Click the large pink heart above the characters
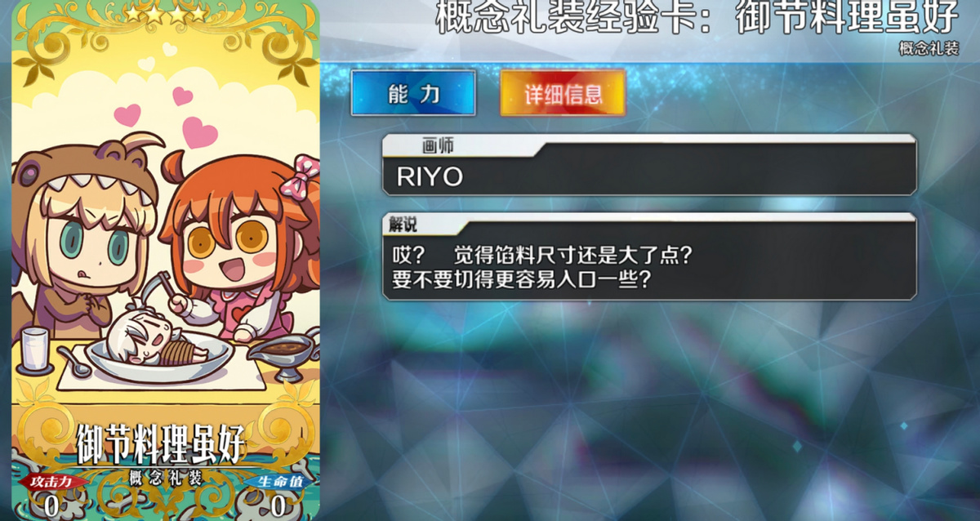The width and height of the screenshot is (980, 521). tap(199, 131)
